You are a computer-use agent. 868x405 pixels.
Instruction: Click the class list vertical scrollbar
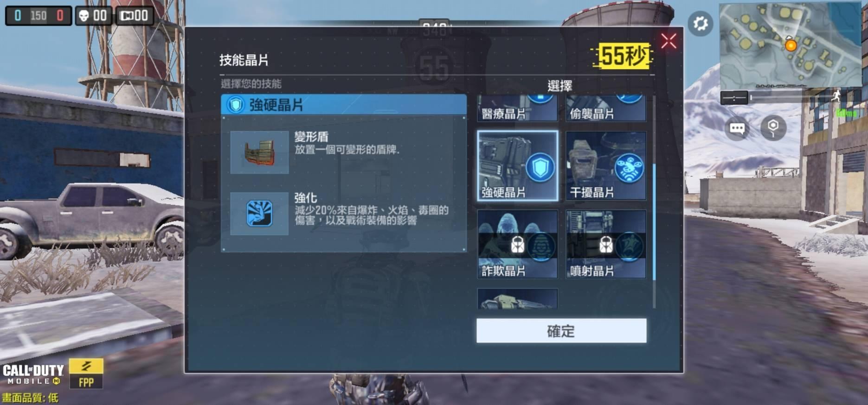654,202
